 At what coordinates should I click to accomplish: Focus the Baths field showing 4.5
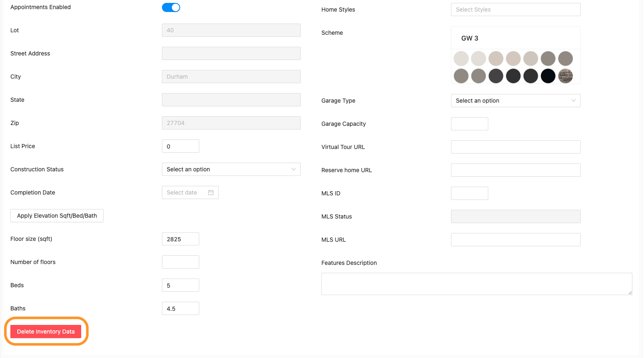[181, 308]
